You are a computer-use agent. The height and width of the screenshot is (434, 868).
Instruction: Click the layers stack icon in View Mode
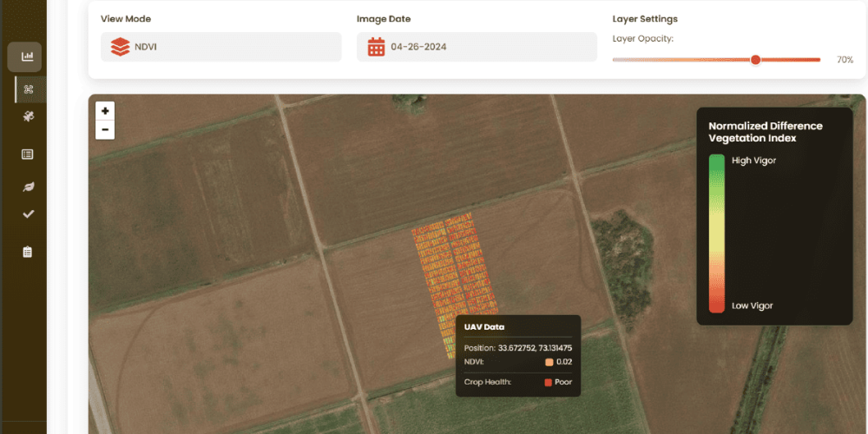coord(120,47)
